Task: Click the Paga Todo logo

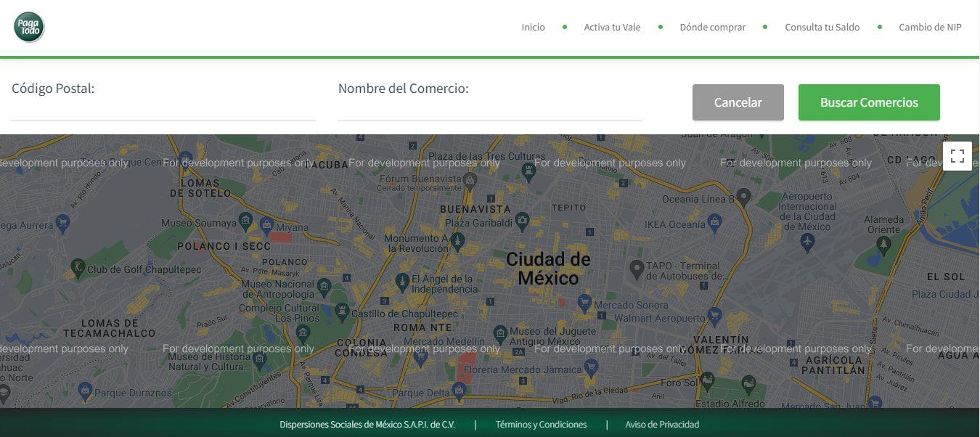Action: pos(29,28)
